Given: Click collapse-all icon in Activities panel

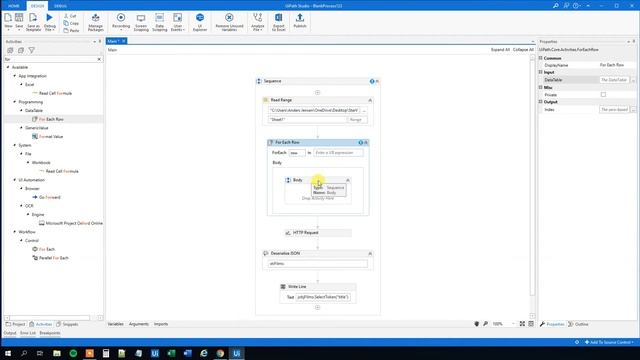Looking at the screenshot, I should click(x=21, y=50).
